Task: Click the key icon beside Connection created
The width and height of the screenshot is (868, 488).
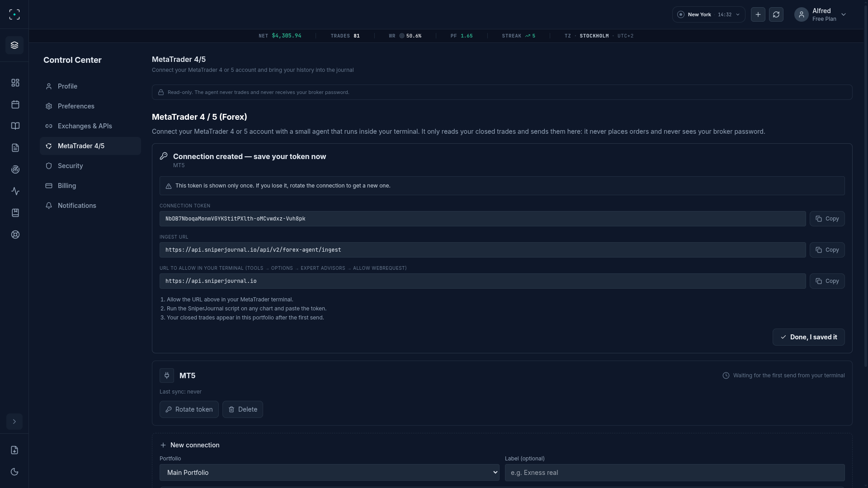Action: tap(164, 156)
